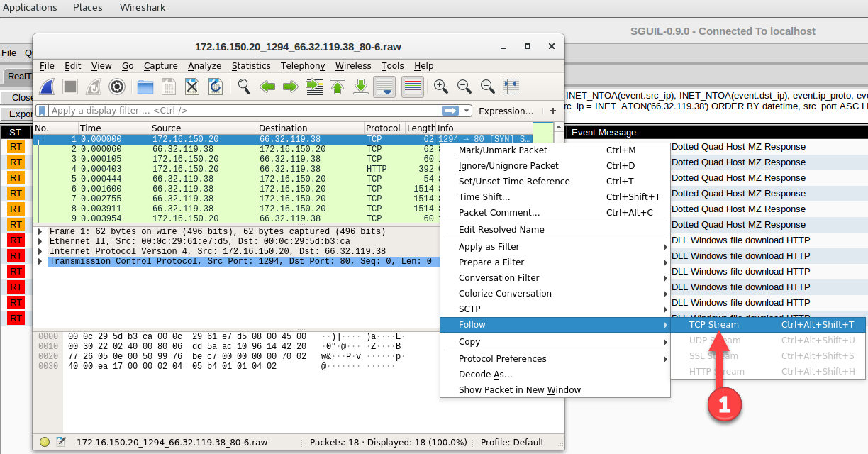This screenshot has height=454, width=868.
Task: Open expert information circle in status bar
Action: 45,442
